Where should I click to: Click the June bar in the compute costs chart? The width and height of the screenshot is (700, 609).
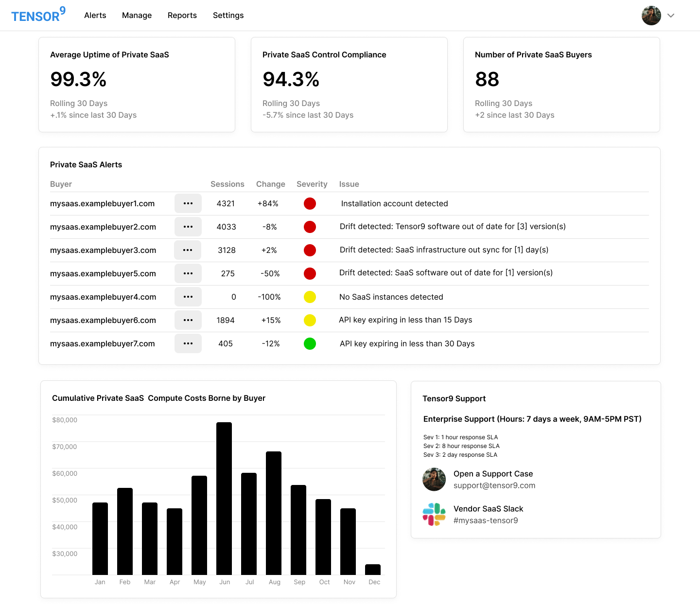pyautogui.click(x=224, y=501)
